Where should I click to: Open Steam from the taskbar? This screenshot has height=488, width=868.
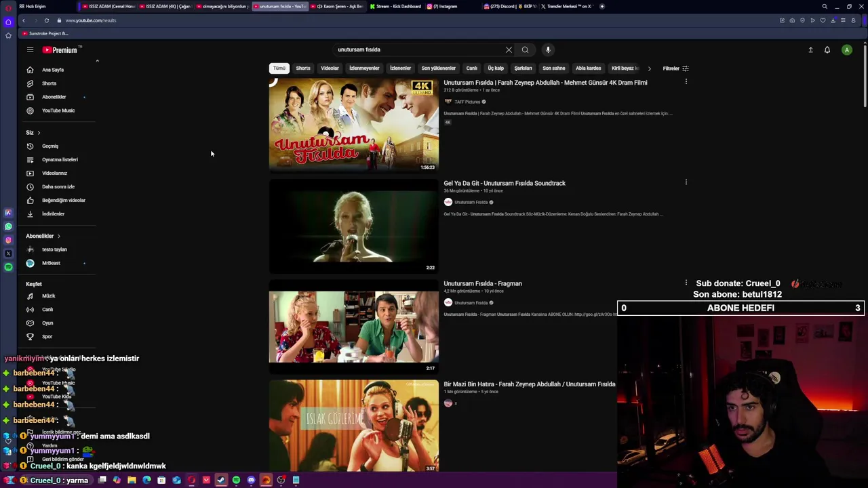221,480
